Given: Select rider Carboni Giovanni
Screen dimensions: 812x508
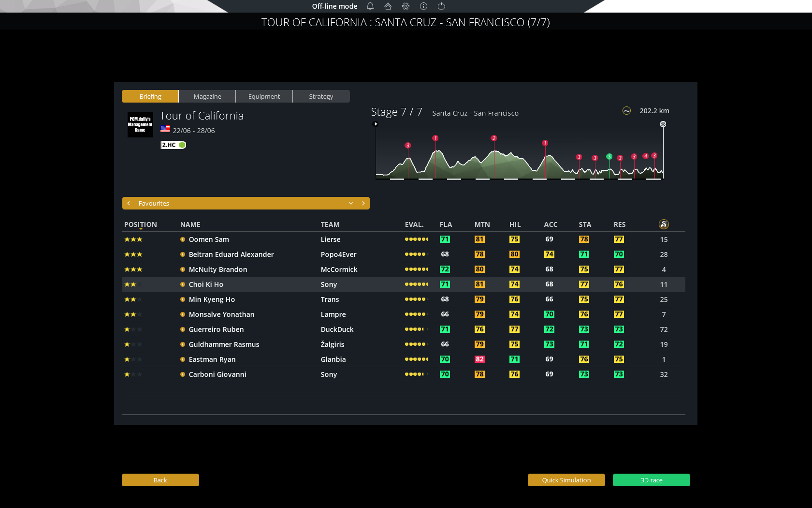Looking at the screenshot, I should (217, 374).
